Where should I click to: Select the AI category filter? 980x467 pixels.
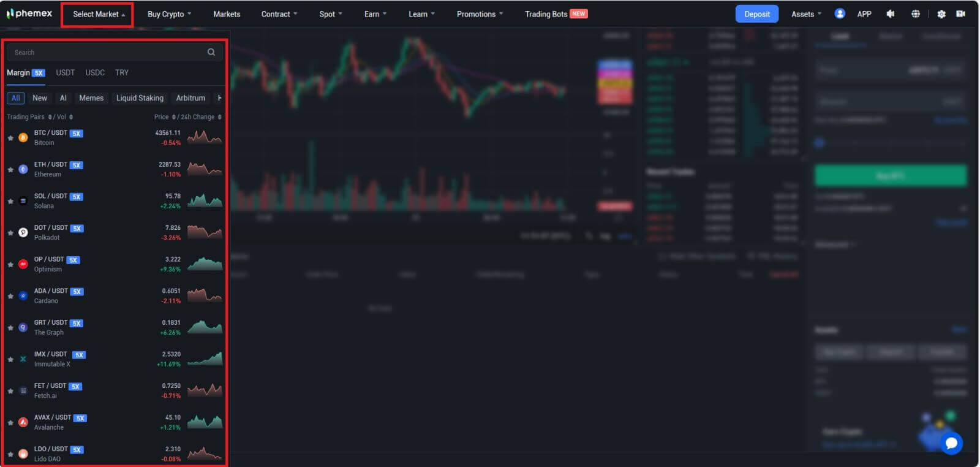pos(63,98)
